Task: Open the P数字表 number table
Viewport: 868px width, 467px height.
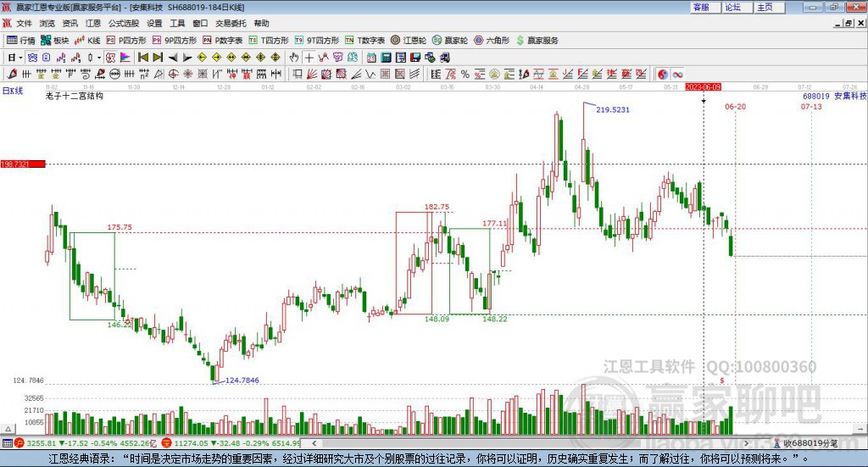Action: click(223, 41)
